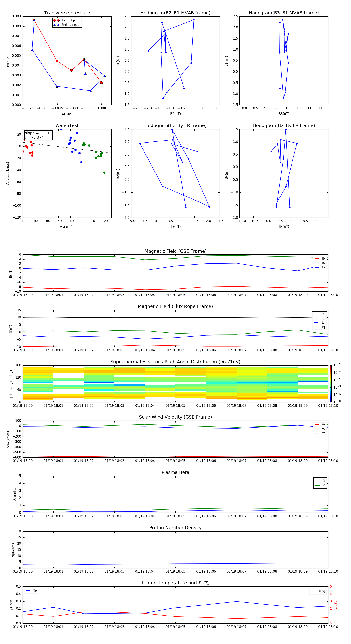This screenshot has width=351, height=644.
Task: Select the 'Plasma Beta' panel title
Action: click(175, 472)
